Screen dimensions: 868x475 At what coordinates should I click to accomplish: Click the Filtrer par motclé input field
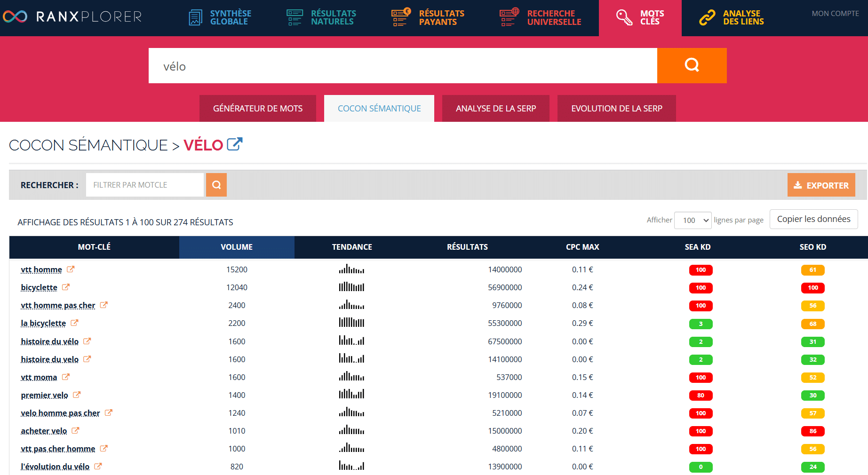[144, 185]
